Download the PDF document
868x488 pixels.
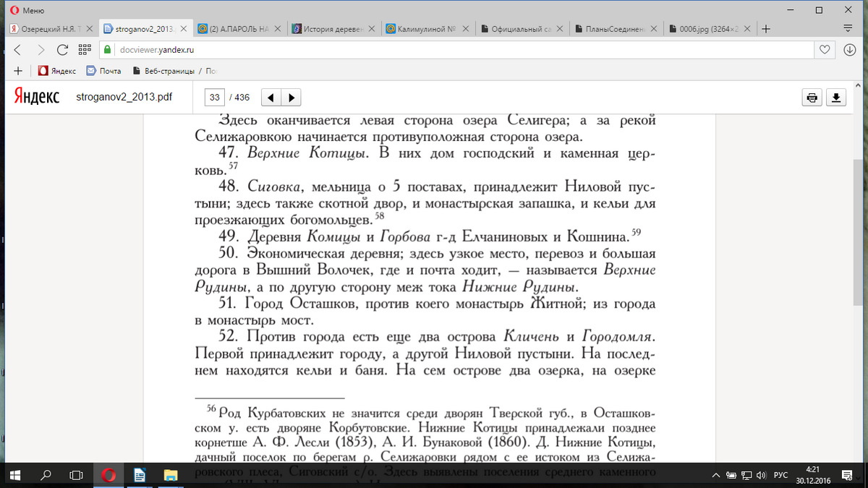tap(837, 98)
